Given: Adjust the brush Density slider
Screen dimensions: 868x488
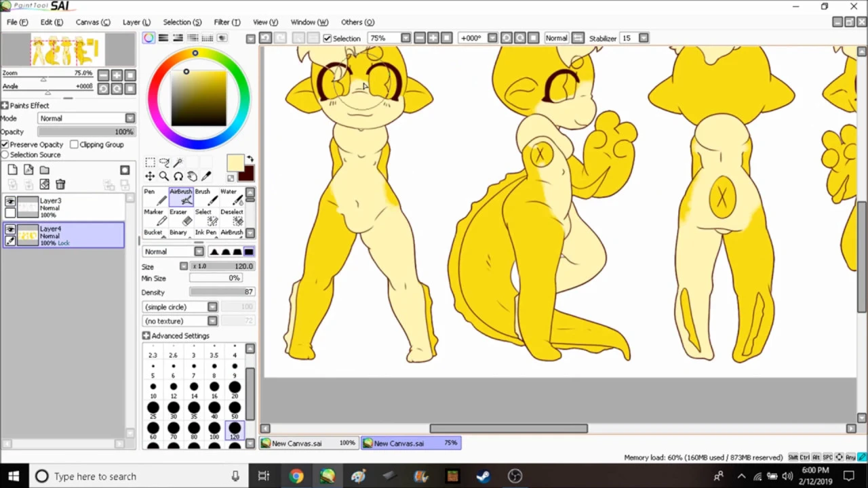Looking at the screenshot, I should pos(222,292).
